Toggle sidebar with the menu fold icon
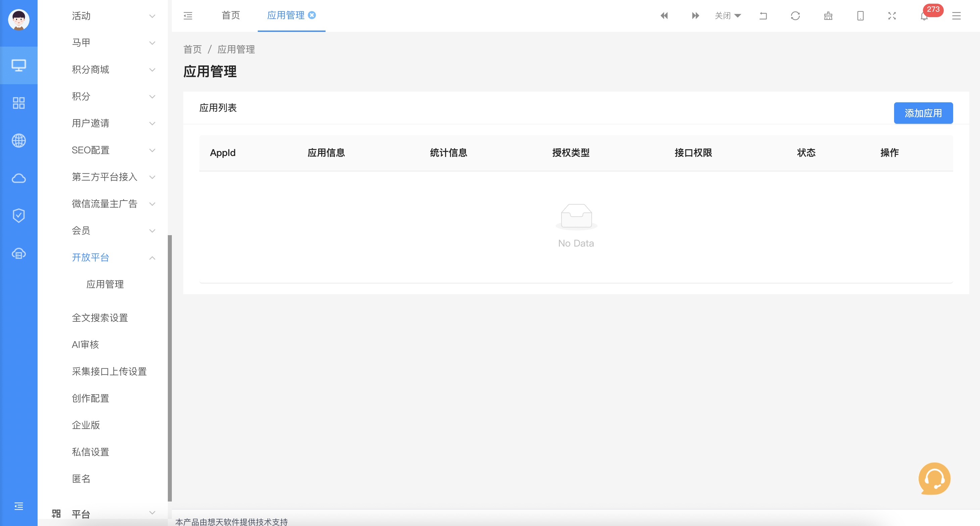 pyautogui.click(x=188, y=15)
